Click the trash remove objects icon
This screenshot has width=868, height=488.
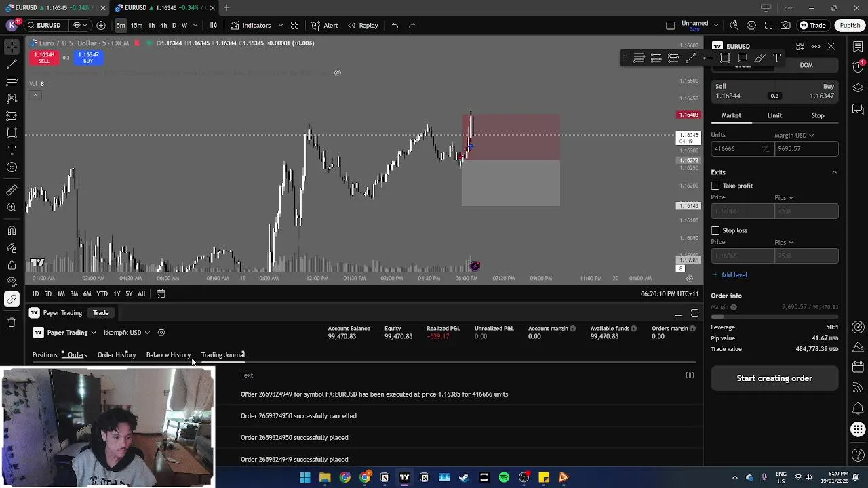(12, 322)
